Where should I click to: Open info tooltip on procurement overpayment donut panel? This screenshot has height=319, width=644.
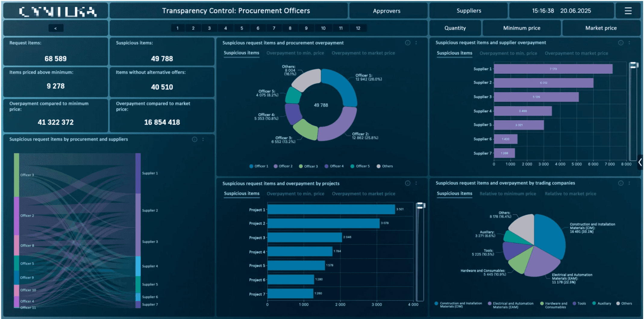coord(408,43)
